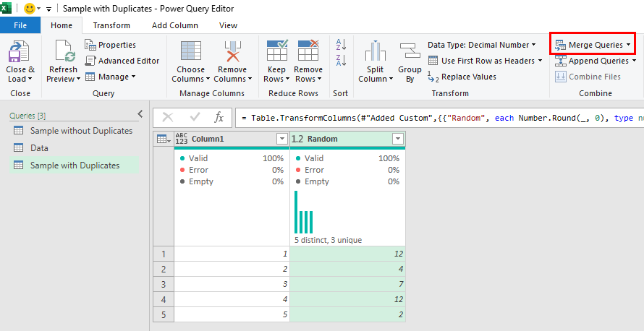The width and height of the screenshot is (644, 331).
Task: Open the Merge Queries dropdown arrow
Action: click(x=628, y=45)
